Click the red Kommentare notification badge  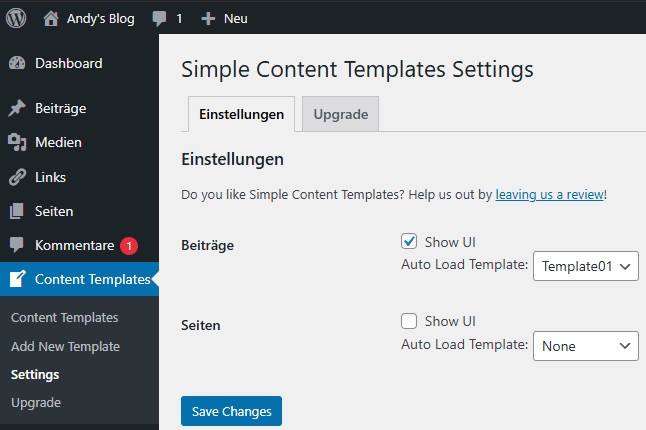(129, 246)
